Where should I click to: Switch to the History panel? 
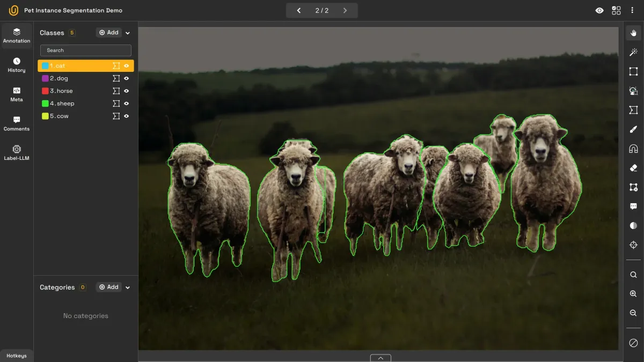17,64
